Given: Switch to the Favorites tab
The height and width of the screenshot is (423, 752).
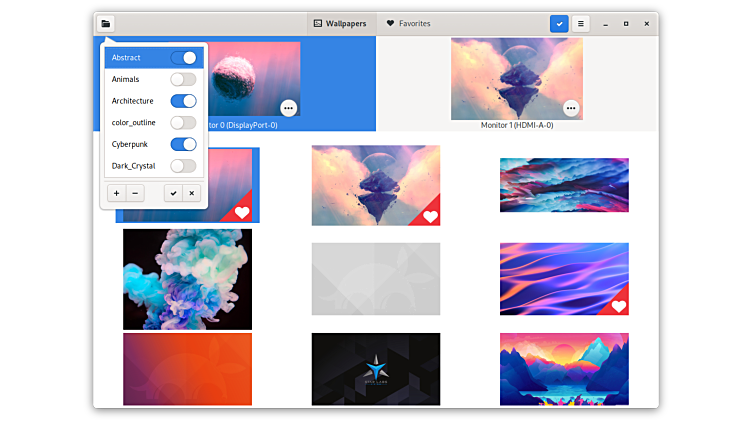Looking at the screenshot, I should [415, 23].
